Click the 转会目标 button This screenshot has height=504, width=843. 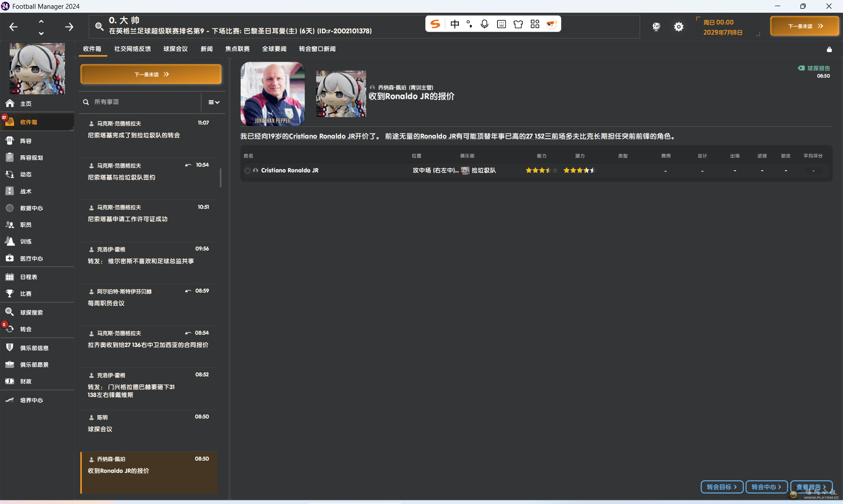click(x=721, y=487)
